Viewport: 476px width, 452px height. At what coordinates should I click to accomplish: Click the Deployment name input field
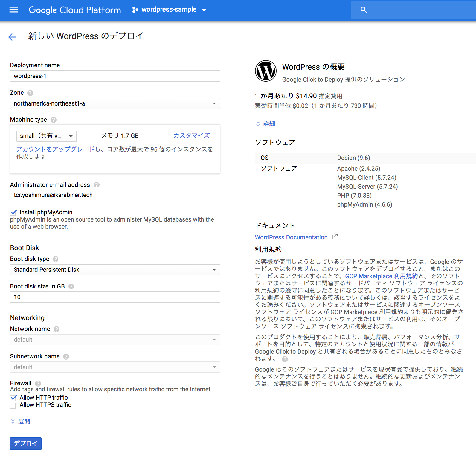click(x=115, y=76)
